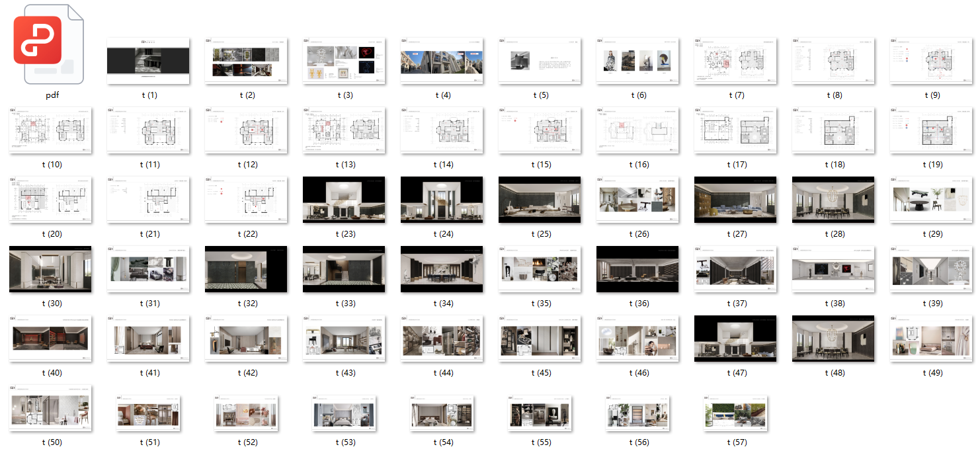Click the file name label t (12)
Screen dimensions: 980x449
247,165
